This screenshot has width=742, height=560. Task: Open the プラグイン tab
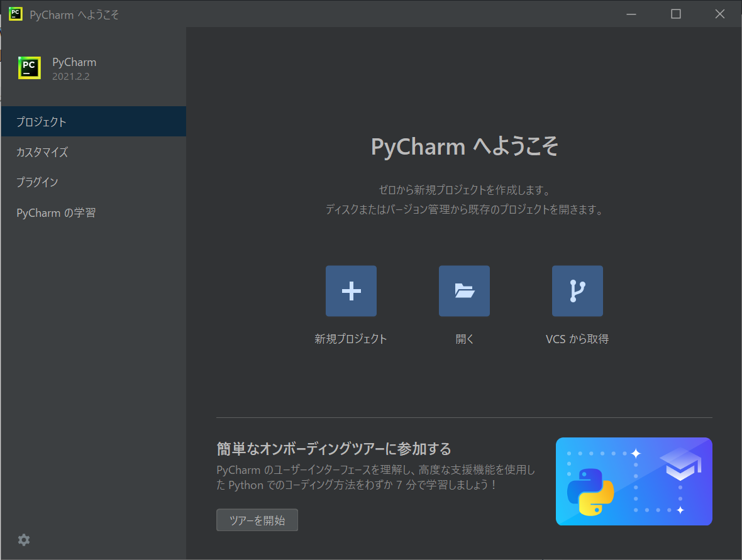coord(93,182)
